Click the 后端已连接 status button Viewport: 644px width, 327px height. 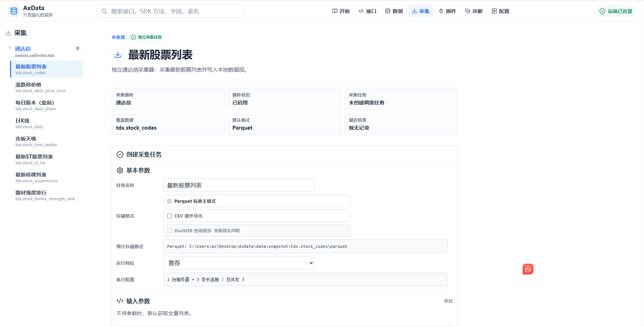(x=616, y=11)
